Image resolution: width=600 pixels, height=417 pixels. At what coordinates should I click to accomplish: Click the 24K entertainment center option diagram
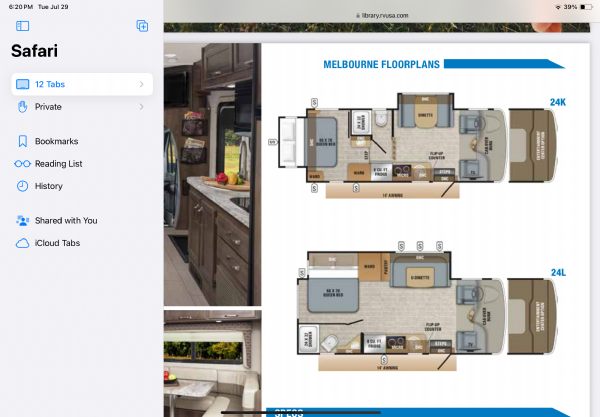(x=533, y=145)
